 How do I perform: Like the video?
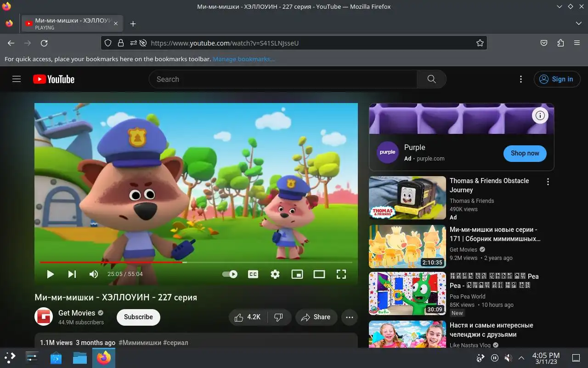coord(248,317)
